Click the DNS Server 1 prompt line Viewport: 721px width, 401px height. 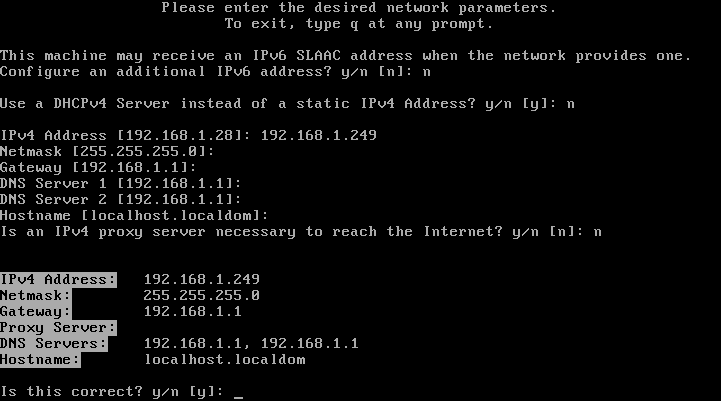point(120,183)
